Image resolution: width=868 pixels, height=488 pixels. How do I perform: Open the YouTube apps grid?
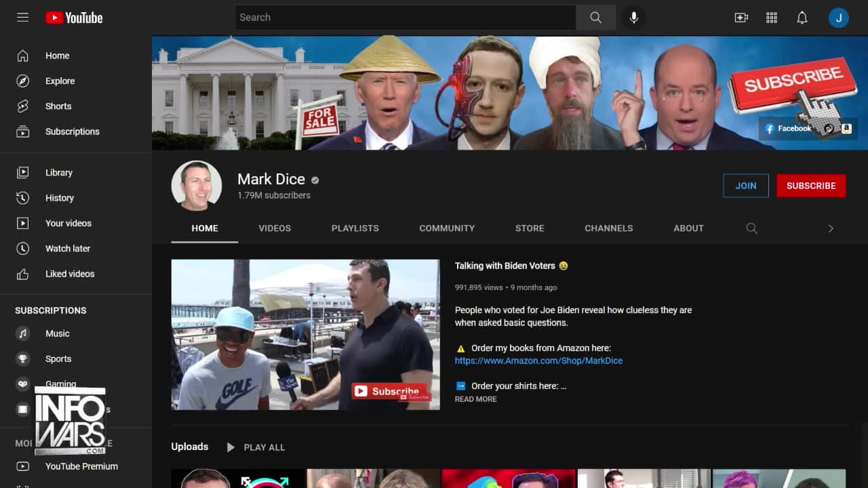772,18
